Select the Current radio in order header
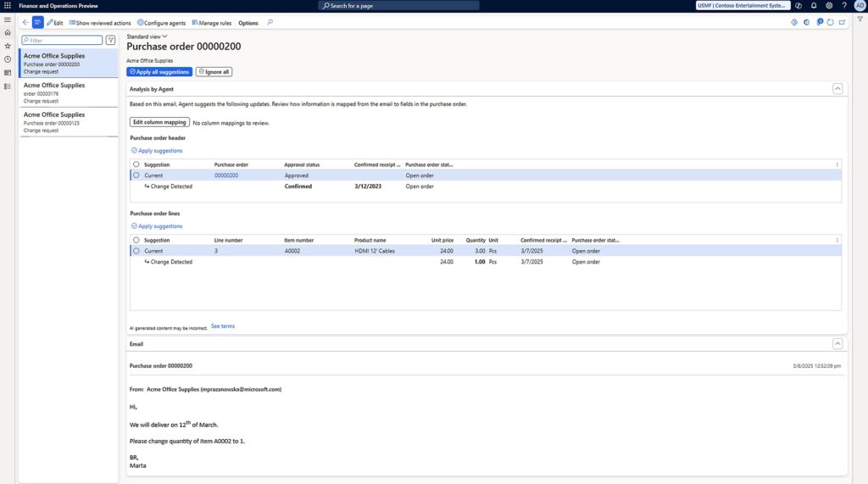Viewport: 868px width, 484px height. (x=136, y=175)
